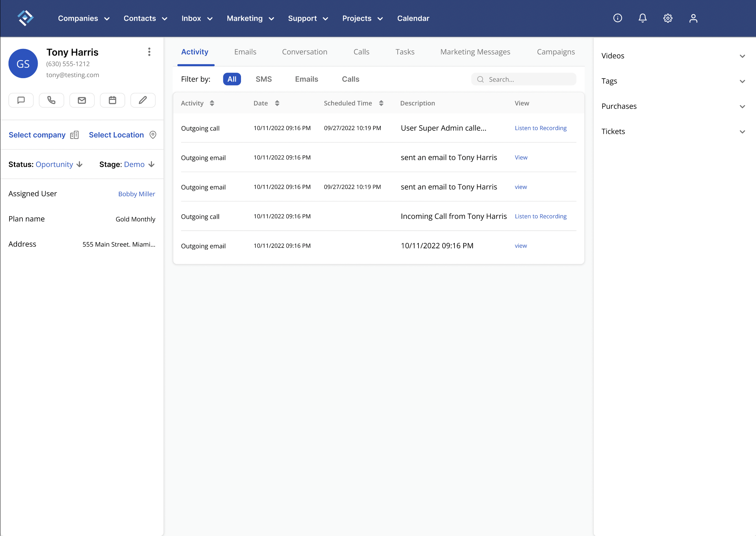Expand the Purchases section

(x=673, y=106)
